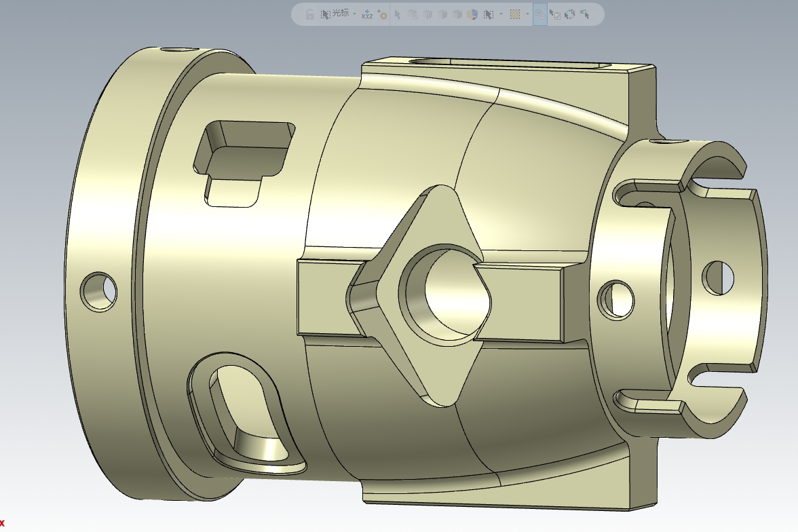Select the plain arrow pointer tool
This screenshot has height=532, width=798.
coord(398,14)
